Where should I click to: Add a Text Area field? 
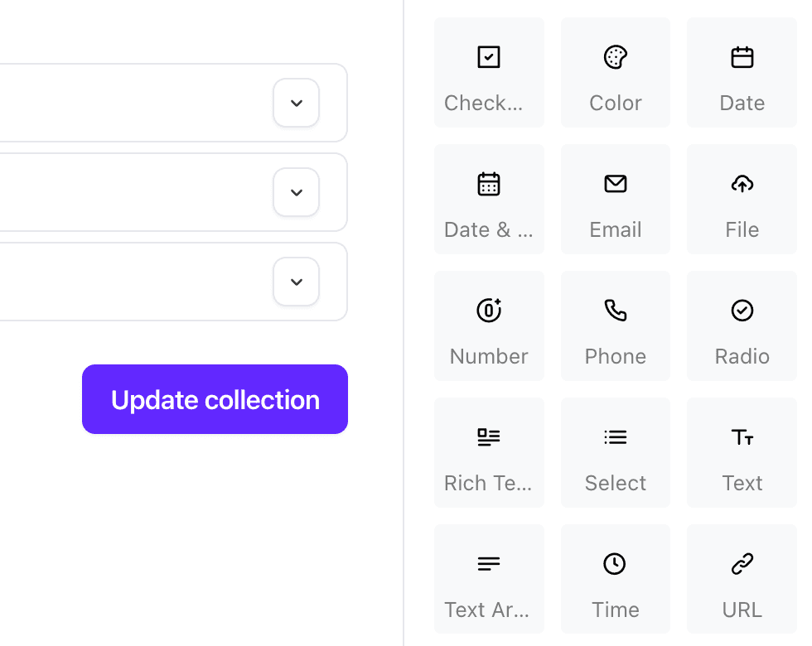pyautogui.click(x=489, y=579)
